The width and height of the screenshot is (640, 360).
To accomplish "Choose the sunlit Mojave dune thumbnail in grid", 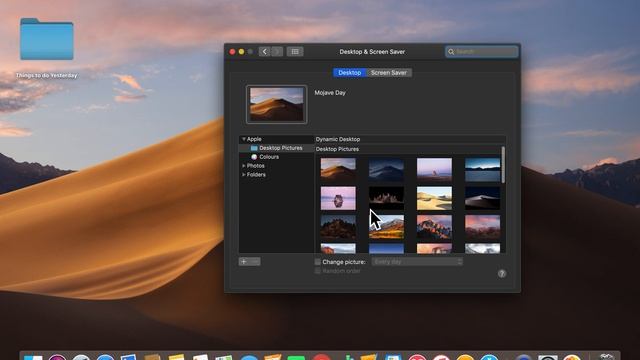I will coord(338,169).
